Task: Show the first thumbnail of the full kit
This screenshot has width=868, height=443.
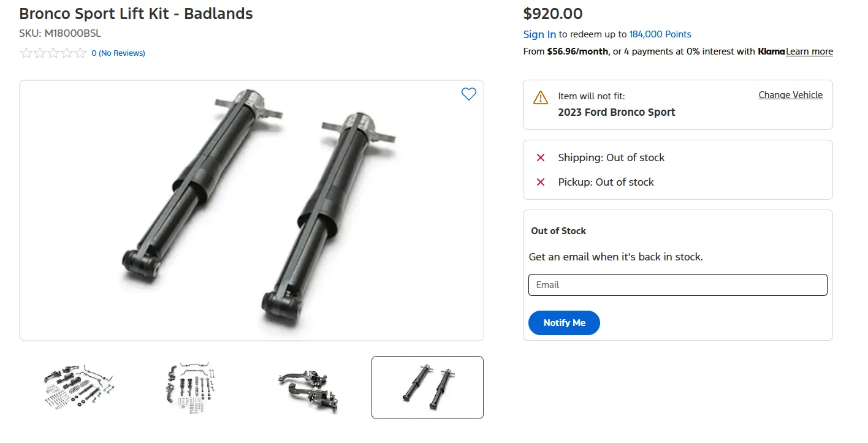Action: [78, 387]
